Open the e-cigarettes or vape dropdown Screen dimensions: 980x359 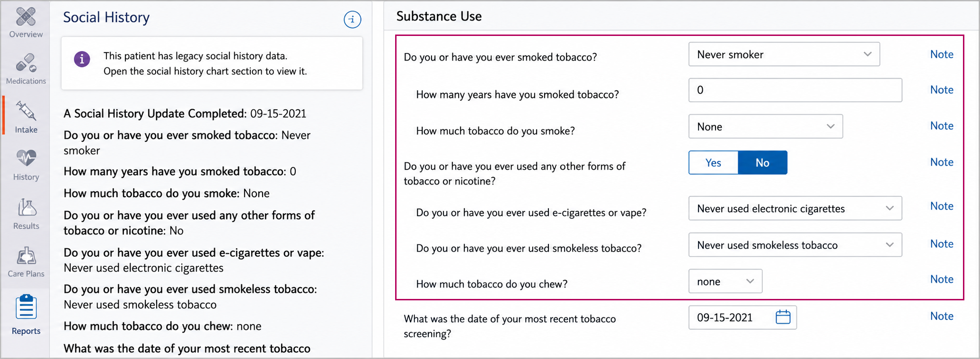[x=795, y=209]
